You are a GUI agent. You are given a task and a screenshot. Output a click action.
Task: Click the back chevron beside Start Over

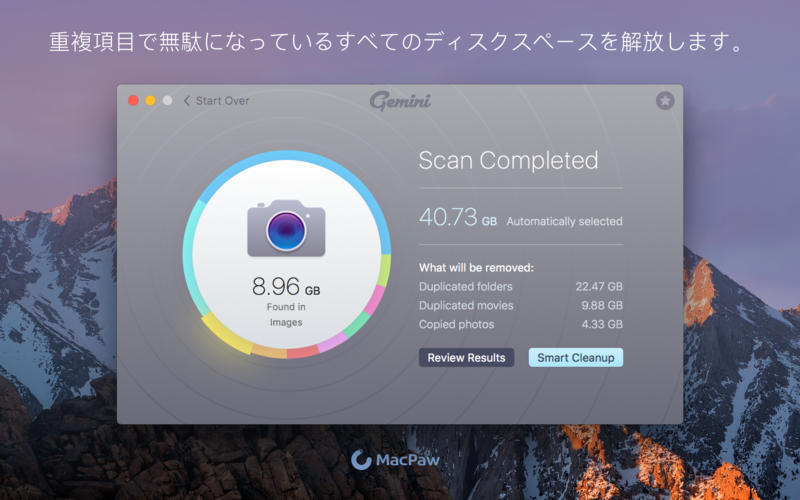tap(187, 101)
